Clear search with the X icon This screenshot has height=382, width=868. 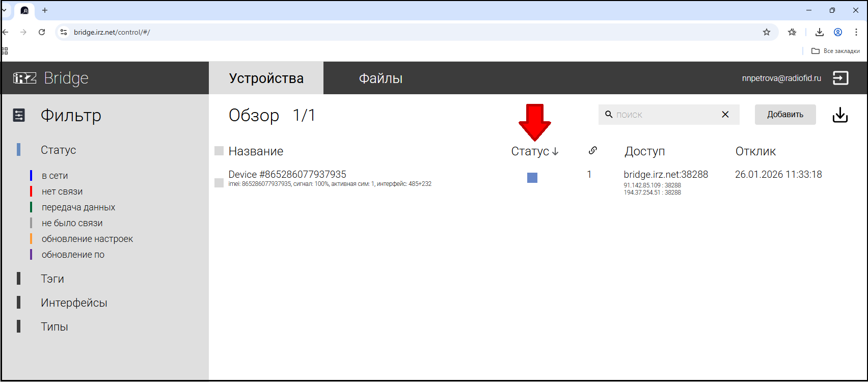pos(725,115)
